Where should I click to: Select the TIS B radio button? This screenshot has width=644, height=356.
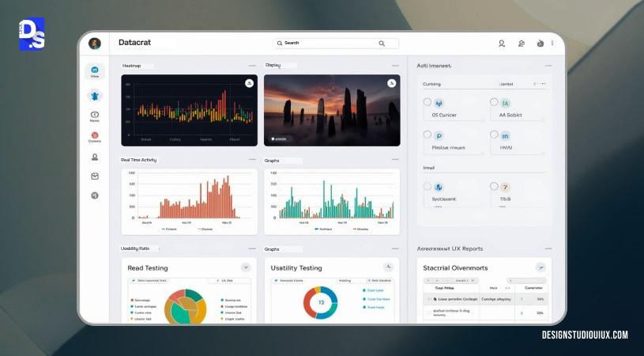(494, 186)
